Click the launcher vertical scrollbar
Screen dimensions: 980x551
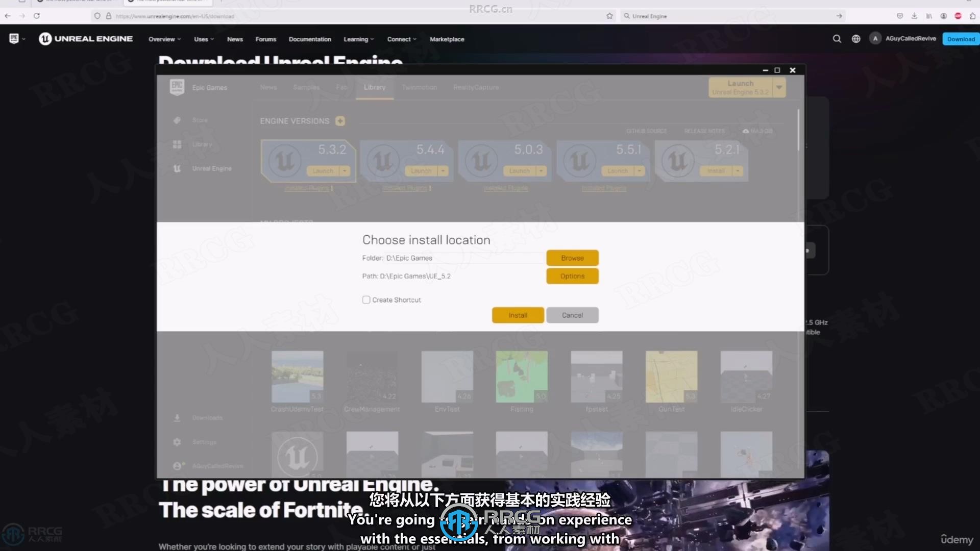799,130
